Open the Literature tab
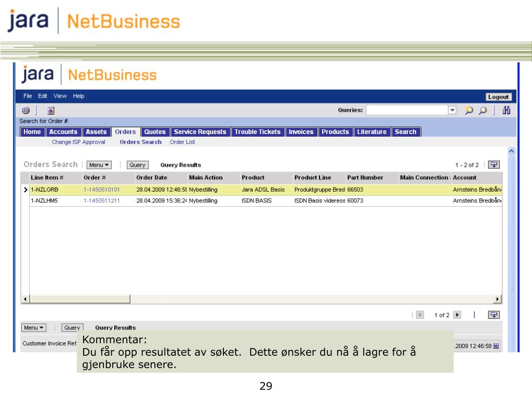Viewport: 532px width, 399px height. [371, 132]
